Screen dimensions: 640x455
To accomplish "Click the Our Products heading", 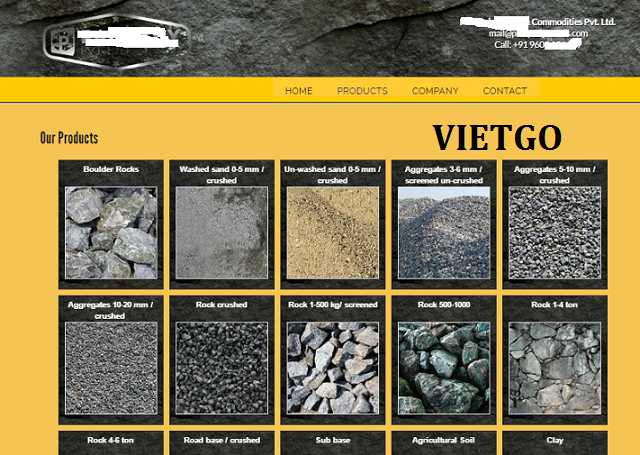I will (69, 138).
